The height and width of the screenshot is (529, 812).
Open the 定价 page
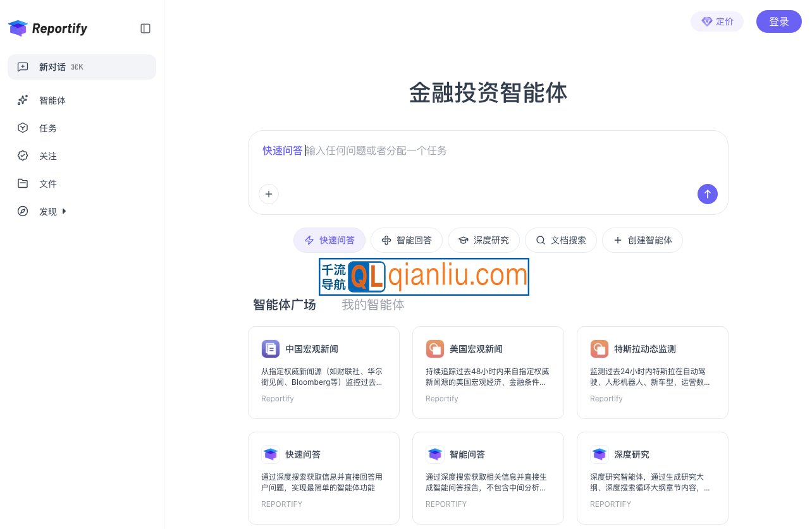pyautogui.click(x=717, y=21)
